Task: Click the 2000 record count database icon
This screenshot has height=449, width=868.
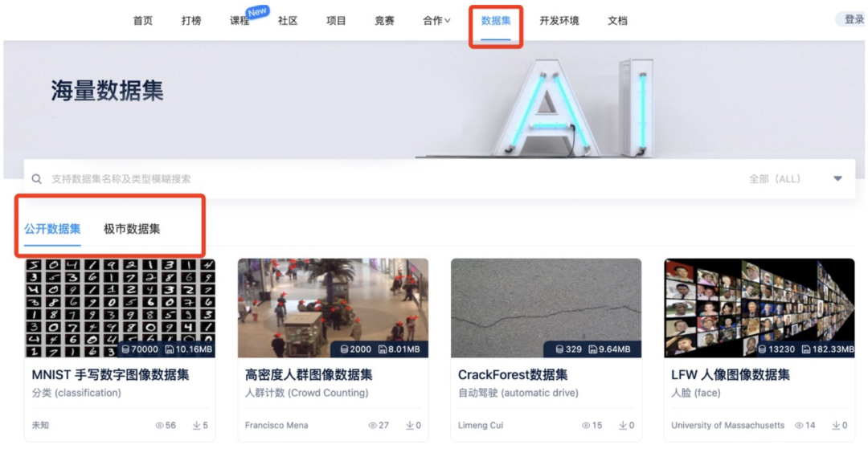Action: 344,349
